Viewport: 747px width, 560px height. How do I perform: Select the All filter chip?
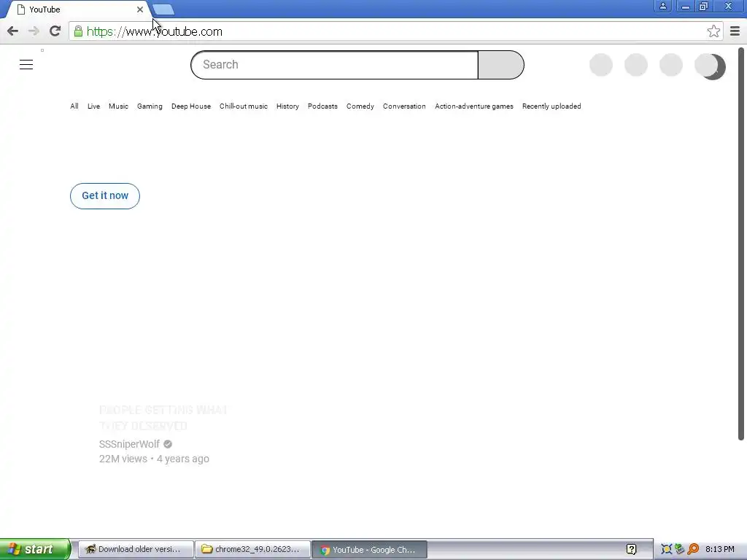click(74, 106)
